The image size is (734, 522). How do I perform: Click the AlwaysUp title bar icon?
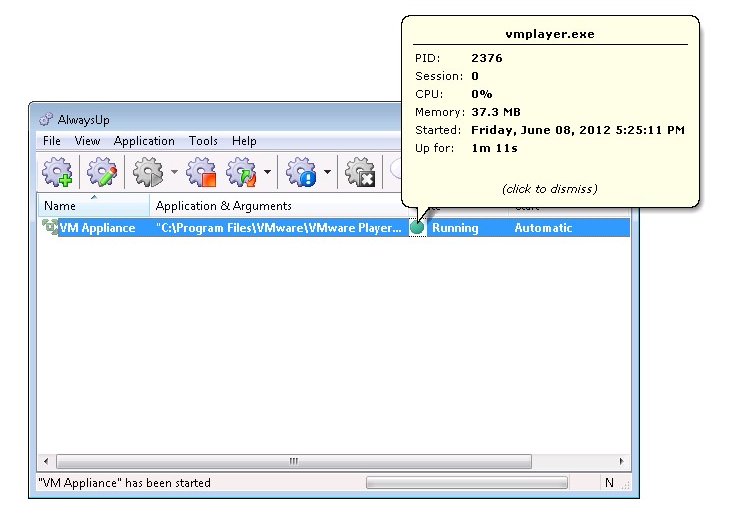[45, 119]
